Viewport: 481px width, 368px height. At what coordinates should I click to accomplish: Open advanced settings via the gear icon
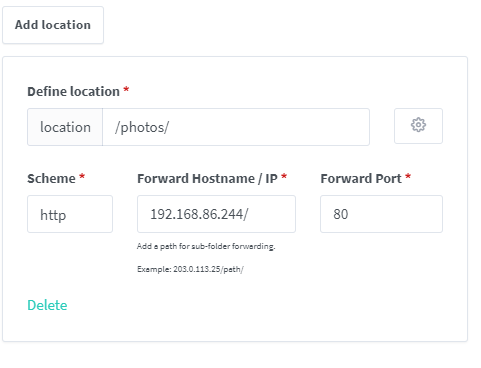(418, 126)
